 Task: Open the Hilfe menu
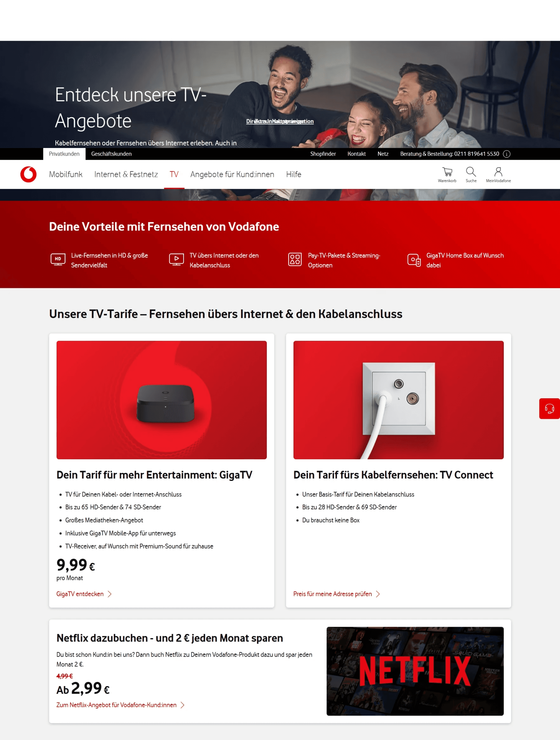tap(294, 174)
